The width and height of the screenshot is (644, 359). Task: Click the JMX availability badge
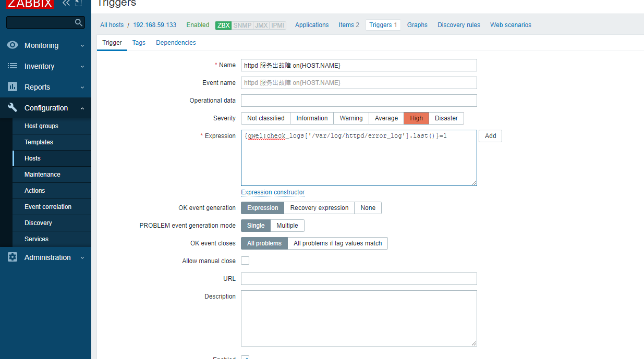coord(261,25)
